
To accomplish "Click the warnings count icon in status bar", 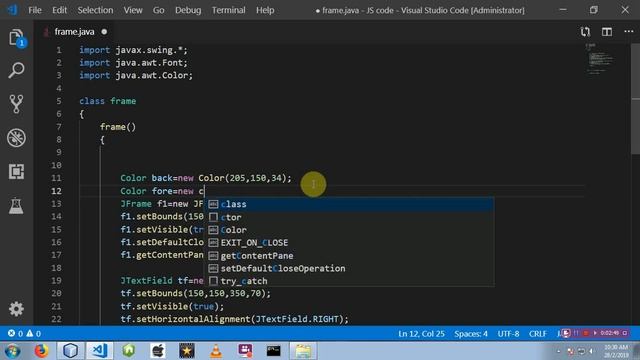I will 30,333.
